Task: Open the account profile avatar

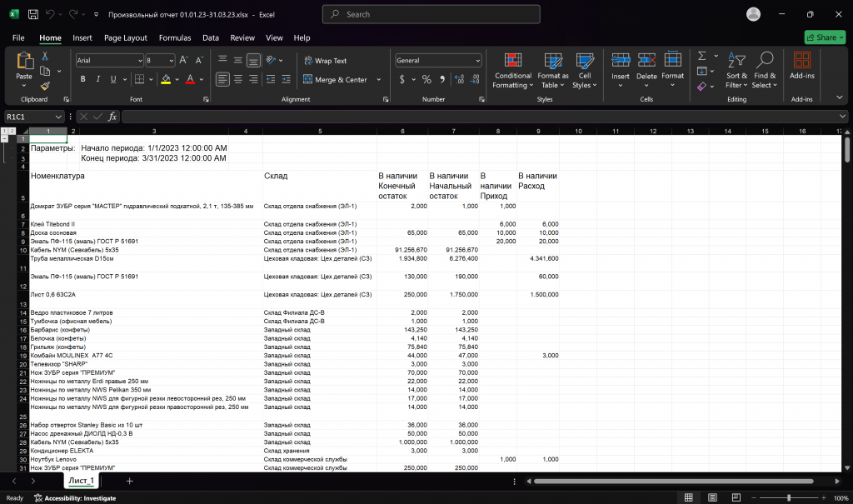Action: (753, 14)
